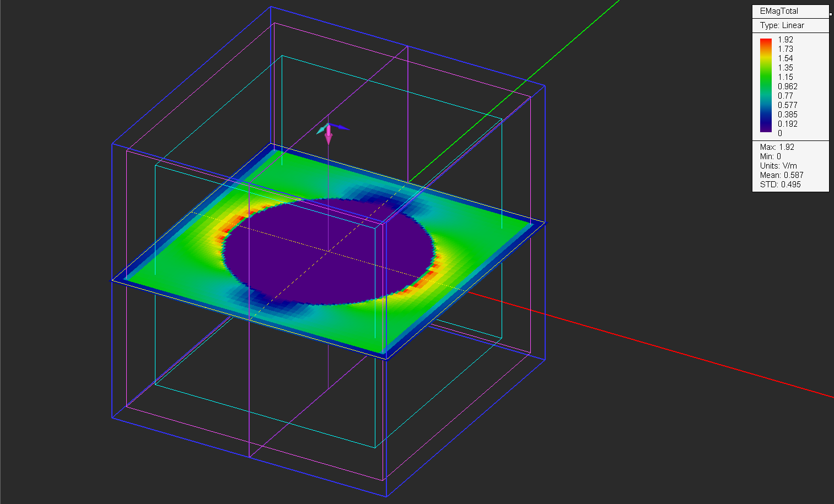
Task: Click the Min: 0 statistic line
Action: [770, 156]
